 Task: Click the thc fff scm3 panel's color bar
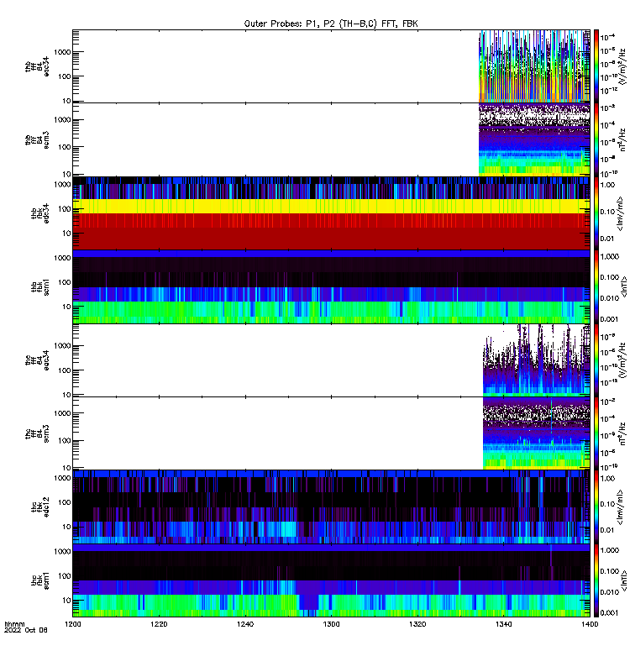point(596,433)
